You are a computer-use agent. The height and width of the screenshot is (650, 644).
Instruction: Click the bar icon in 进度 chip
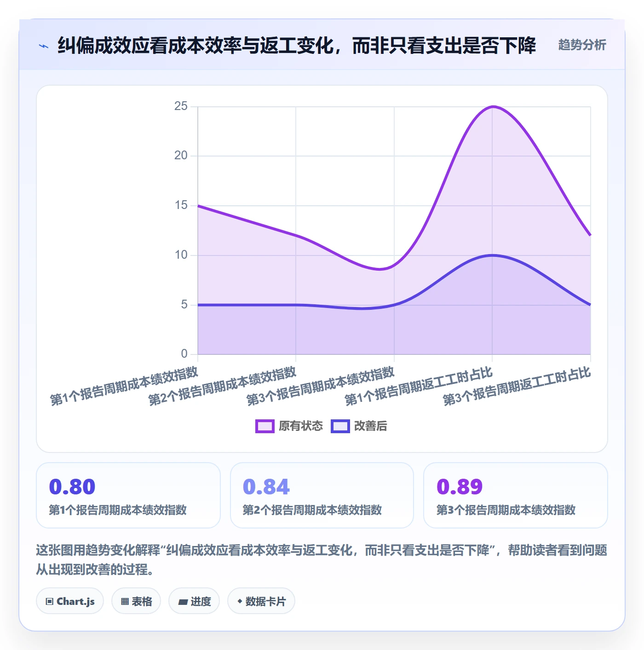(183, 602)
